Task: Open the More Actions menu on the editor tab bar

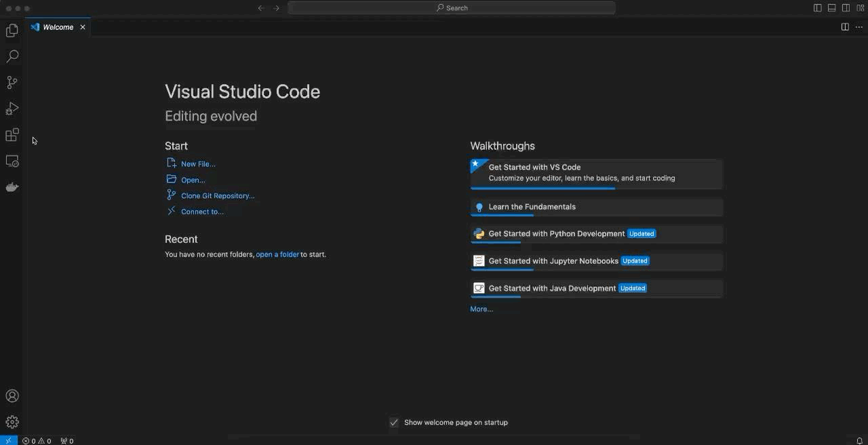Action: pos(859,26)
